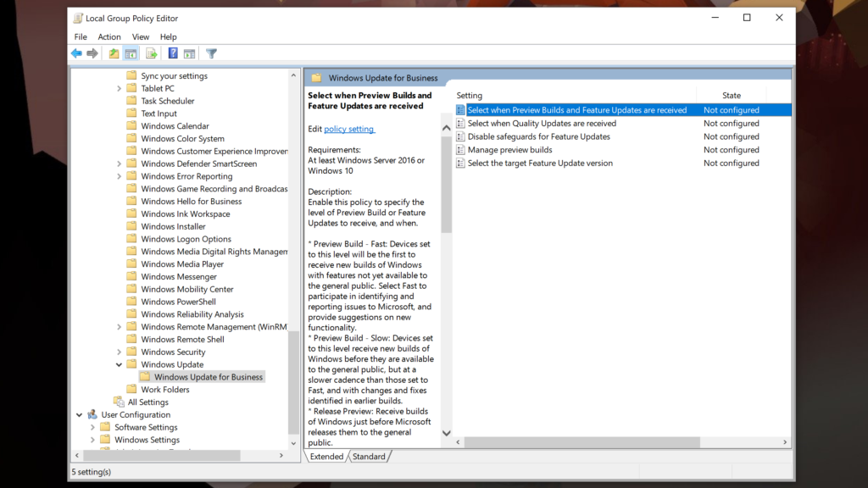Sort by the State column header
The height and width of the screenshot is (488, 868).
click(732, 96)
